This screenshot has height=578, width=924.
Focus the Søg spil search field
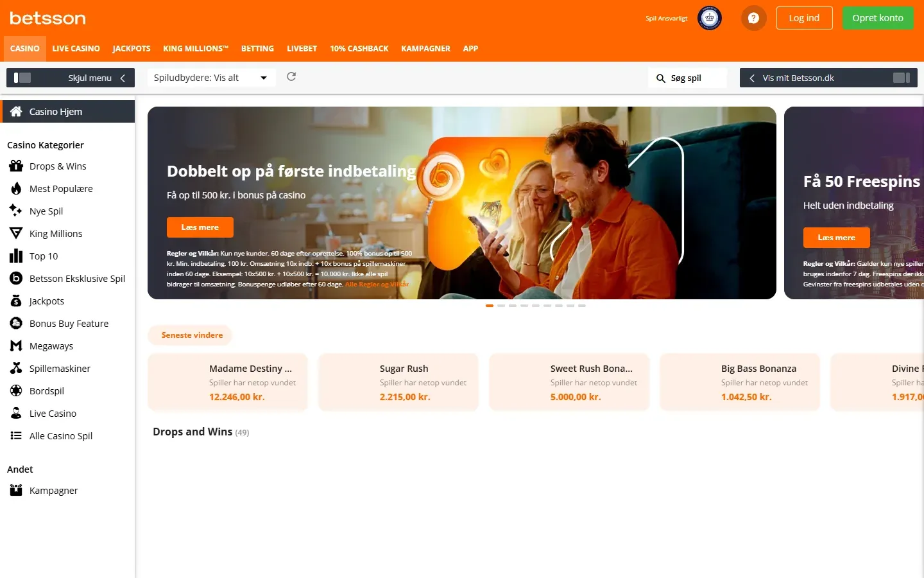point(687,78)
